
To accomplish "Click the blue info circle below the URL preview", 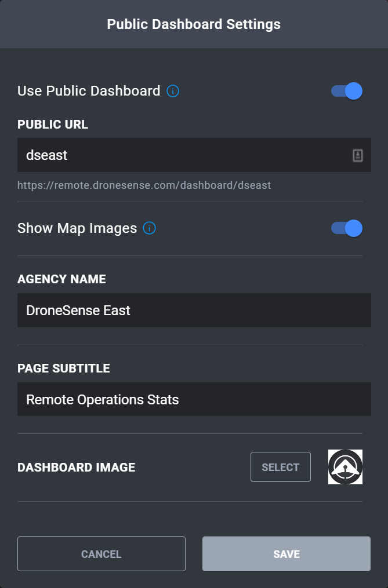I will (149, 228).
